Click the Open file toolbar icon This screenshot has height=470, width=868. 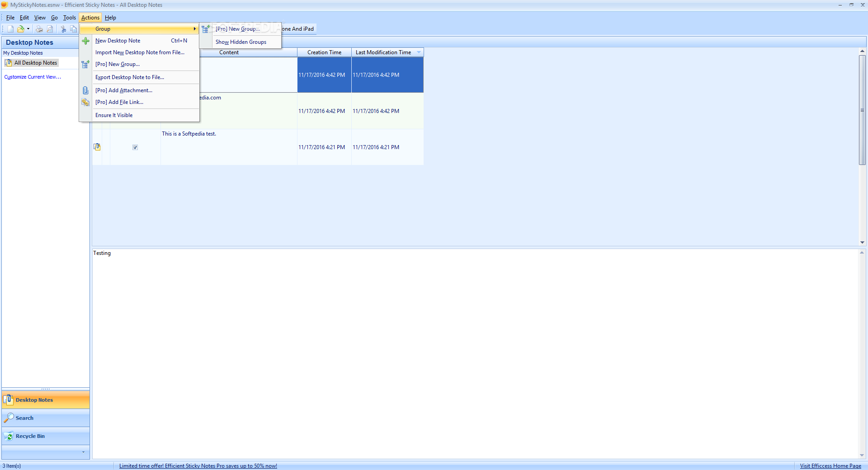21,29
